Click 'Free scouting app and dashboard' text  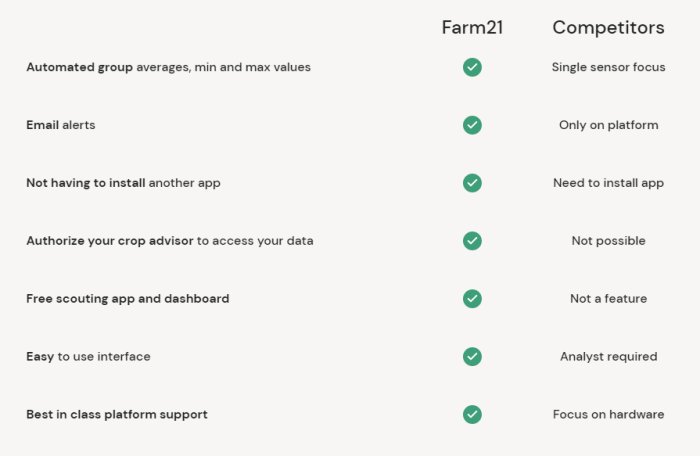point(127,298)
